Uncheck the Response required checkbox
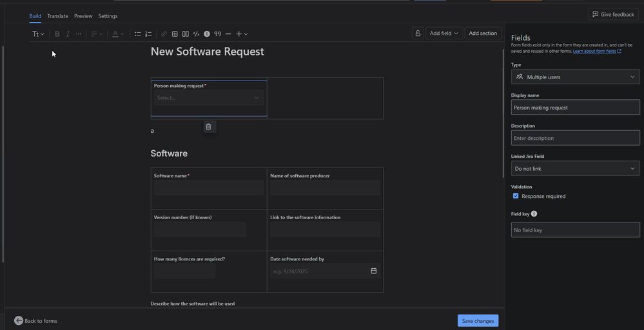644x330 pixels. click(x=516, y=196)
